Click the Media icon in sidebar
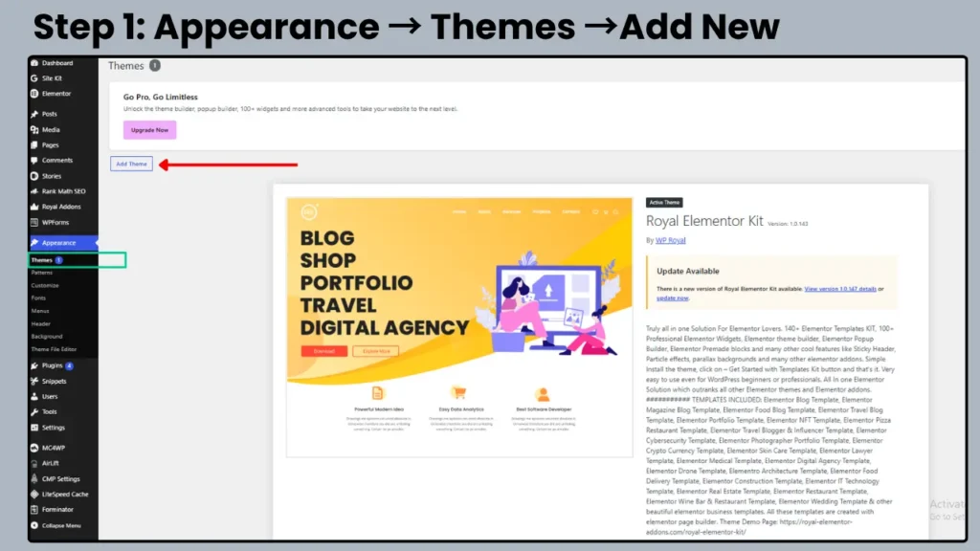The image size is (980, 551). point(34,130)
